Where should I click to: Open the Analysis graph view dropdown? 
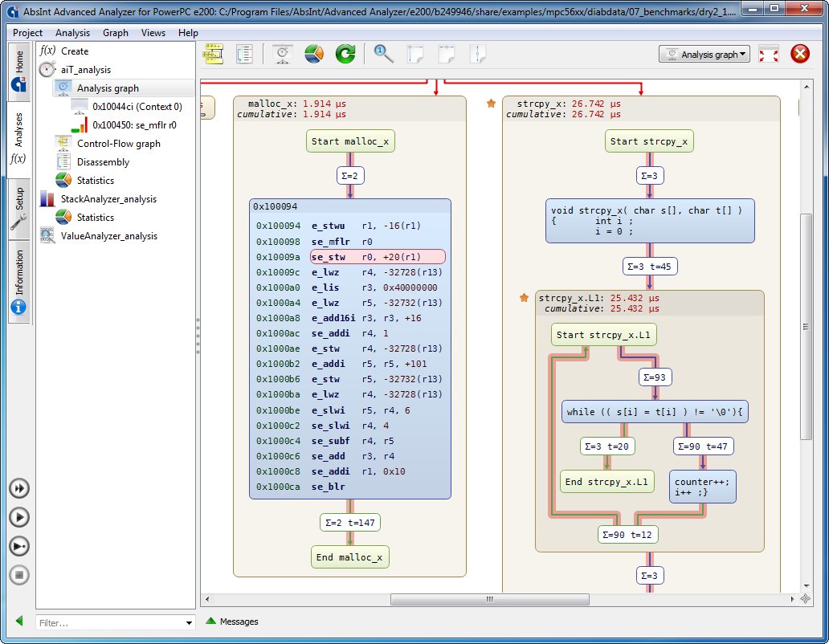click(x=704, y=54)
